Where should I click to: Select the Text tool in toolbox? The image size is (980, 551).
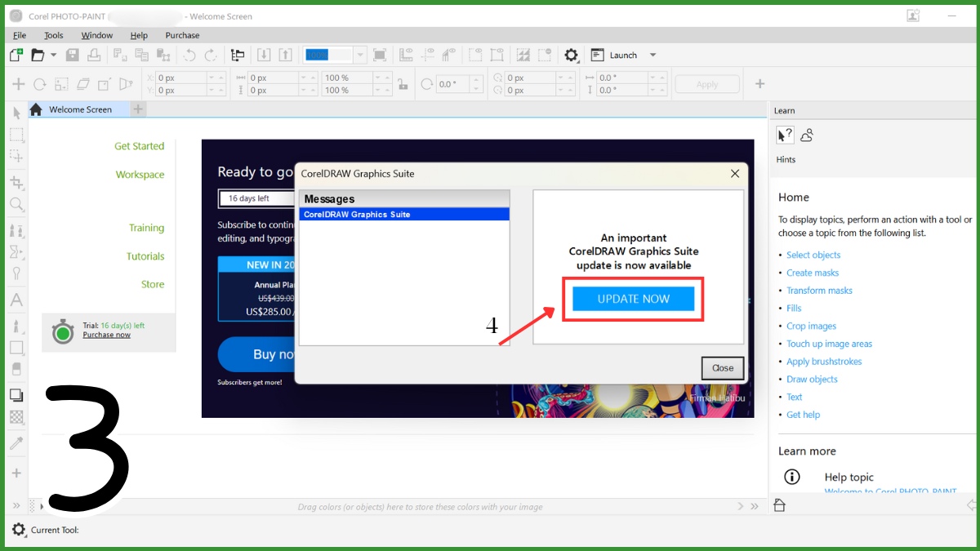(x=16, y=300)
